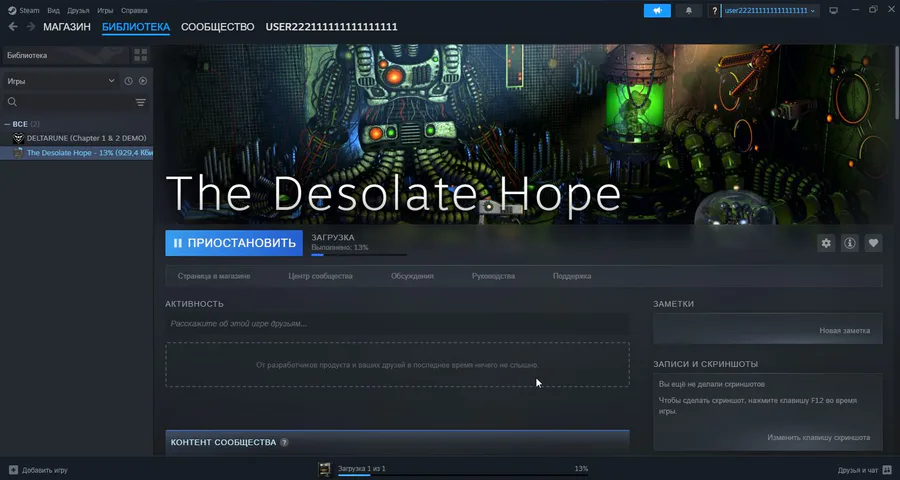This screenshot has width=900, height=480.
Task: Open Поддержка link
Action: [x=572, y=276]
